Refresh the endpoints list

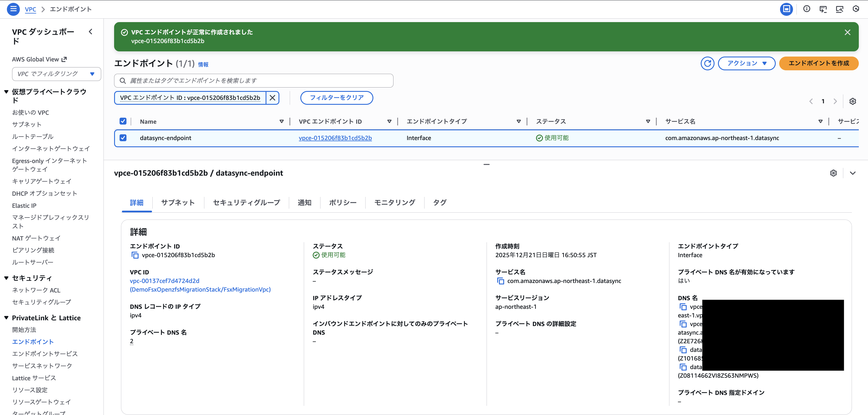click(708, 64)
